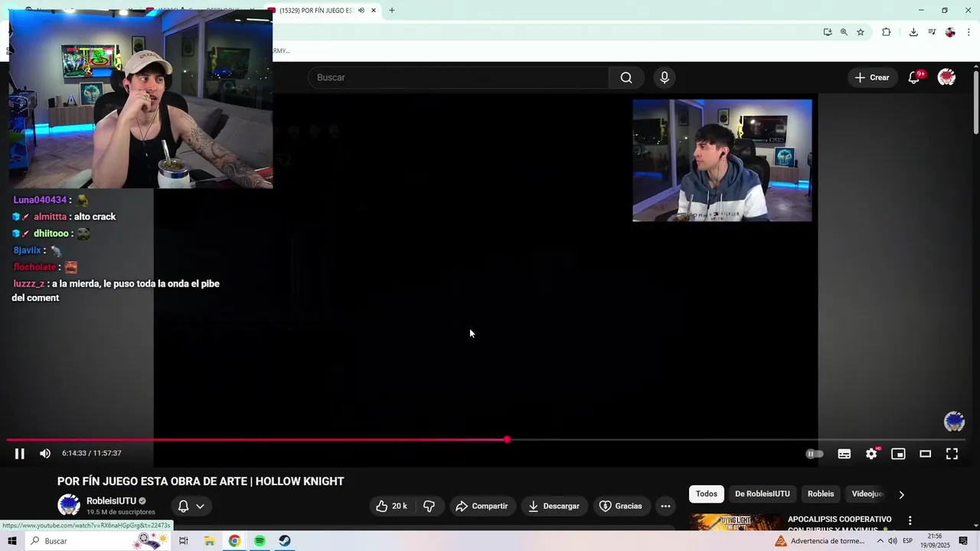Screen dimensions: 980x551
Task: Click the taskbar Buscar search box
Action: (x=98, y=541)
